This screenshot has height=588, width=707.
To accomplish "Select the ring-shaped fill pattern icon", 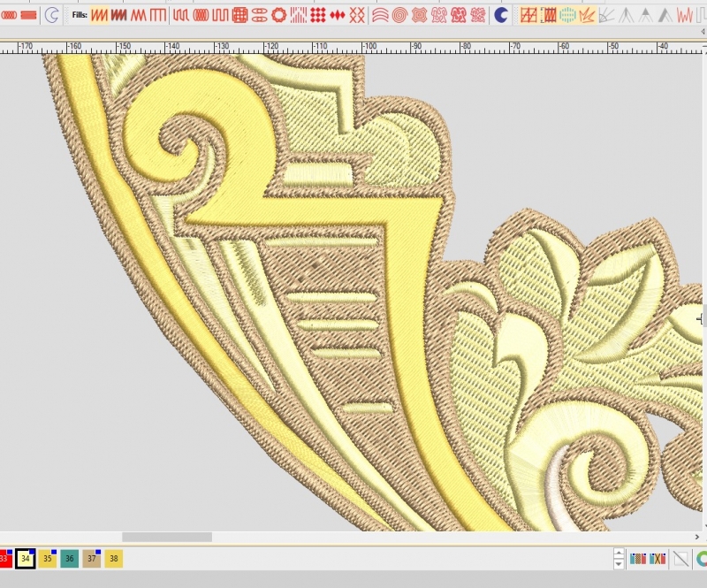I will (278, 15).
